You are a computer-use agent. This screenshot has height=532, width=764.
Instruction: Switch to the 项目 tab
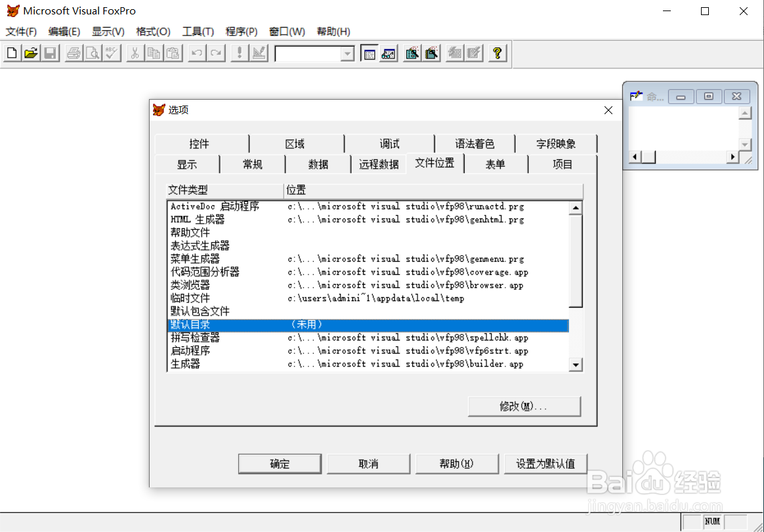pos(562,164)
